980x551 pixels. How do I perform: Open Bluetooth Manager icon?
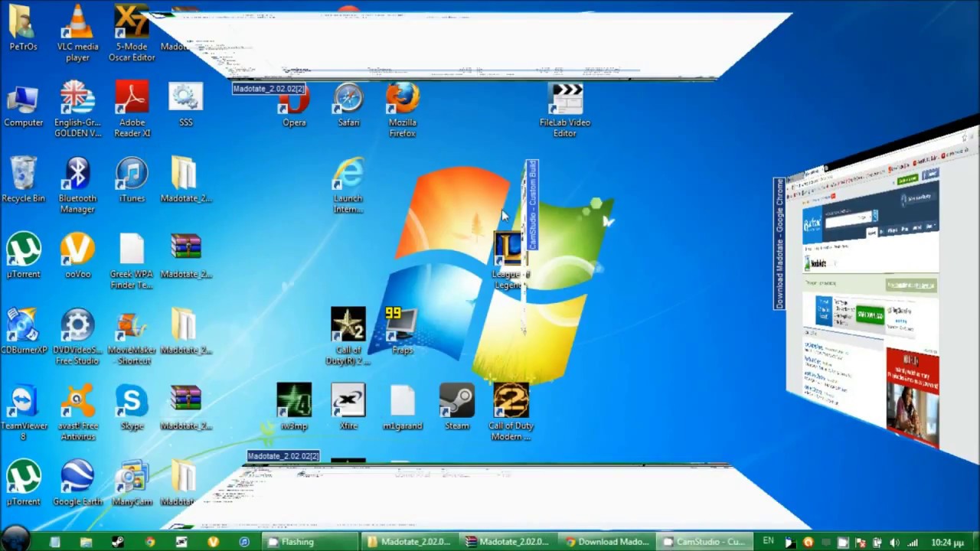(x=77, y=185)
